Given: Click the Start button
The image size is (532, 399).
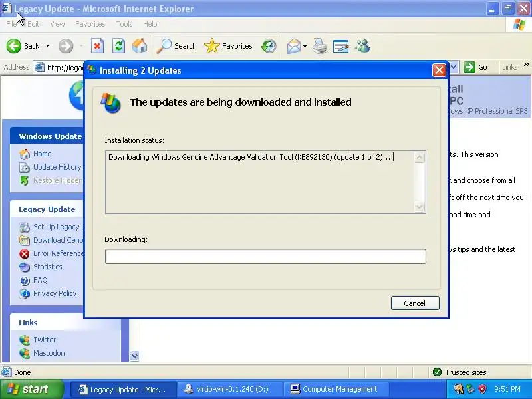Looking at the screenshot, I should [32, 389].
